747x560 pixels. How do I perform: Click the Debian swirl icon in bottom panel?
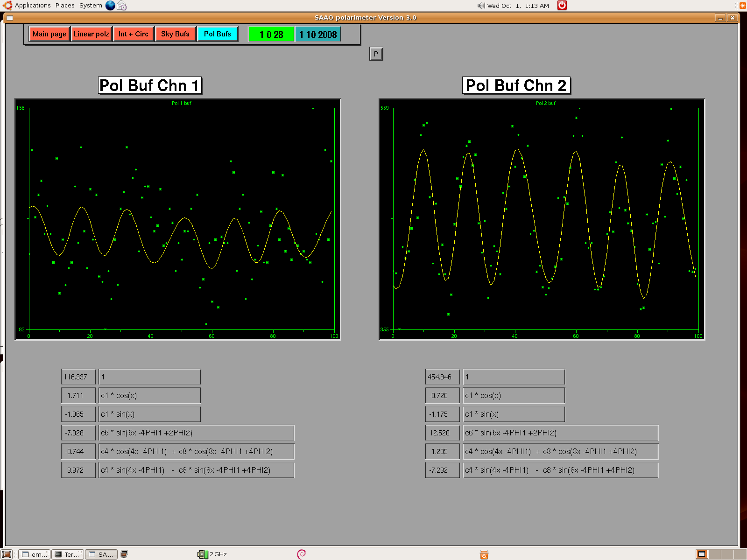coord(302,554)
